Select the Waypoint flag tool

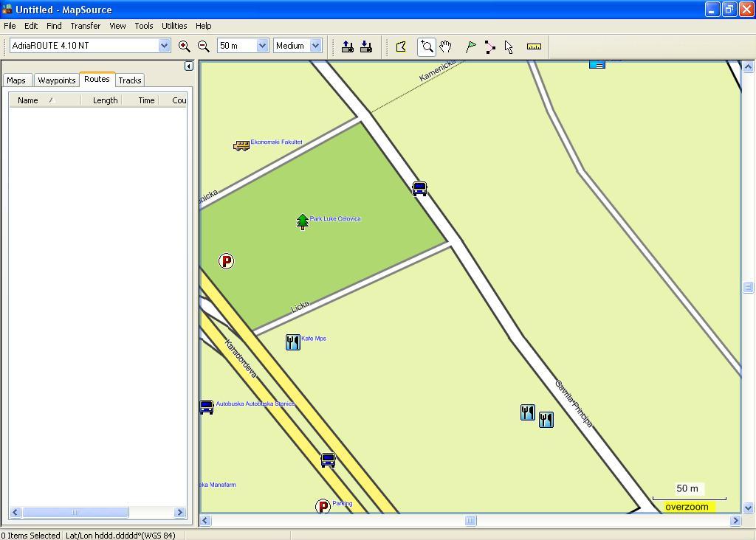click(x=471, y=46)
